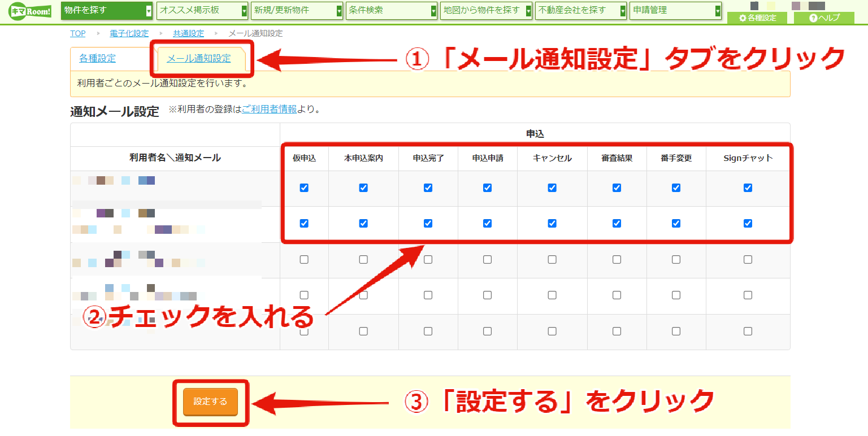868x436 pixels.
Task: Click the 設定する button
Action: pos(210,402)
